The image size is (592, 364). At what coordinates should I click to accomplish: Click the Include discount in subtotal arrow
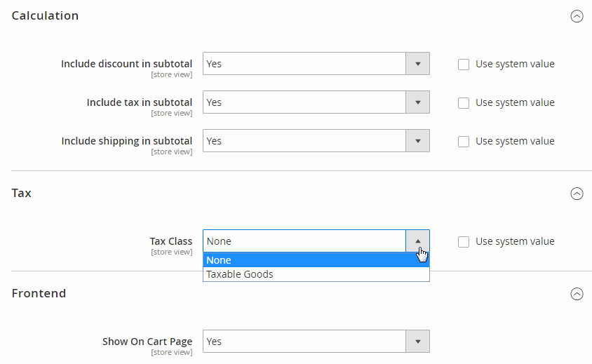pos(417,64)
